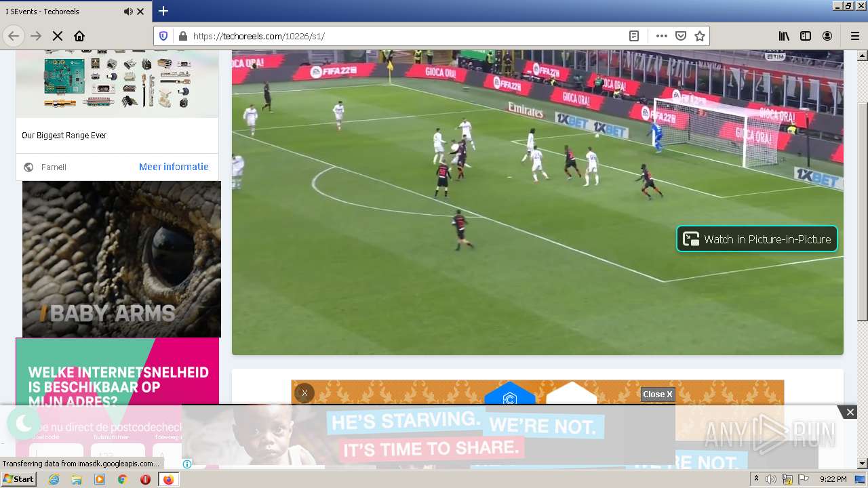Open the Windows Start menu

[x=18, y=479]
